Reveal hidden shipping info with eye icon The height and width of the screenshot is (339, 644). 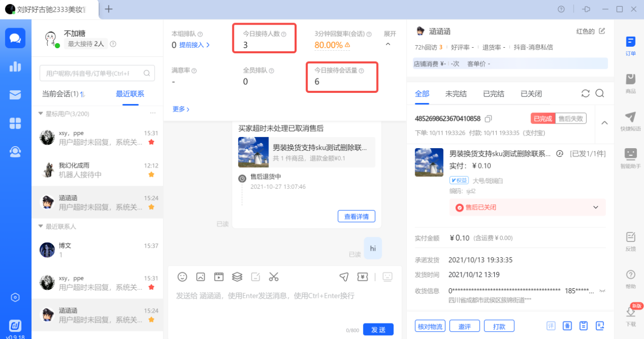click(602, 291)
